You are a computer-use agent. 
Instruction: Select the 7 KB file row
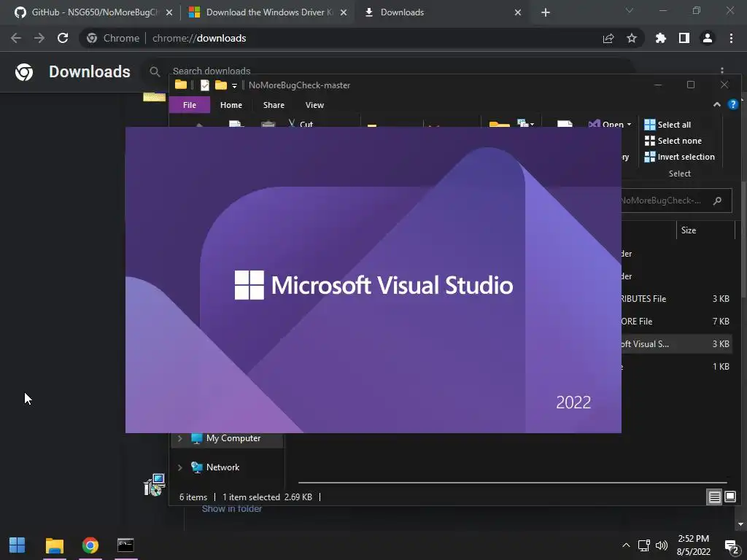coord(676,322)
